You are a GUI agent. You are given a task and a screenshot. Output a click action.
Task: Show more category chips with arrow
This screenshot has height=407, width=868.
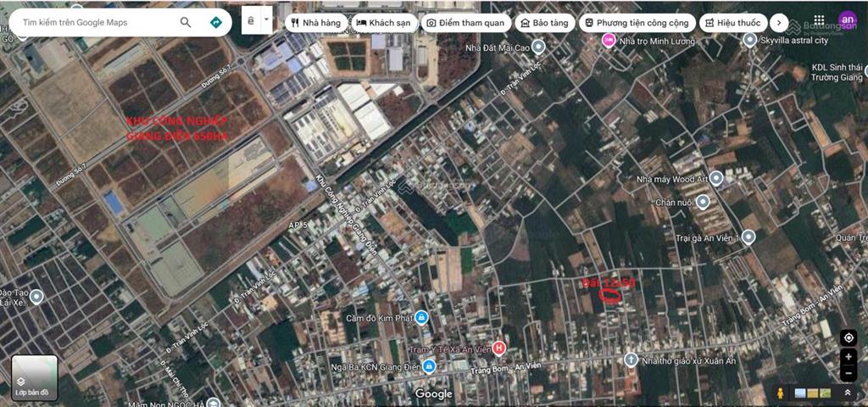[x=779, y=23]
